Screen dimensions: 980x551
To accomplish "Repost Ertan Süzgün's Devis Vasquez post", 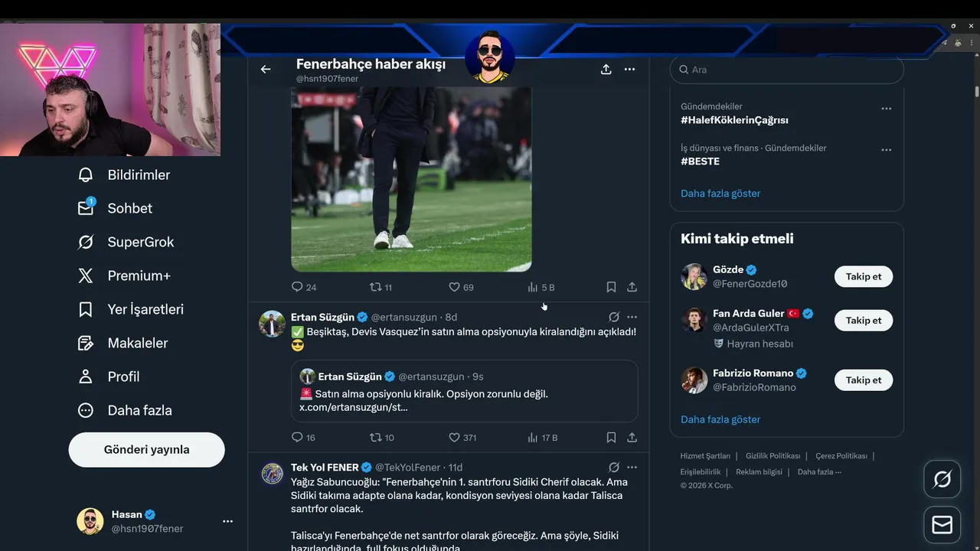I will click(x=375, y=438).
